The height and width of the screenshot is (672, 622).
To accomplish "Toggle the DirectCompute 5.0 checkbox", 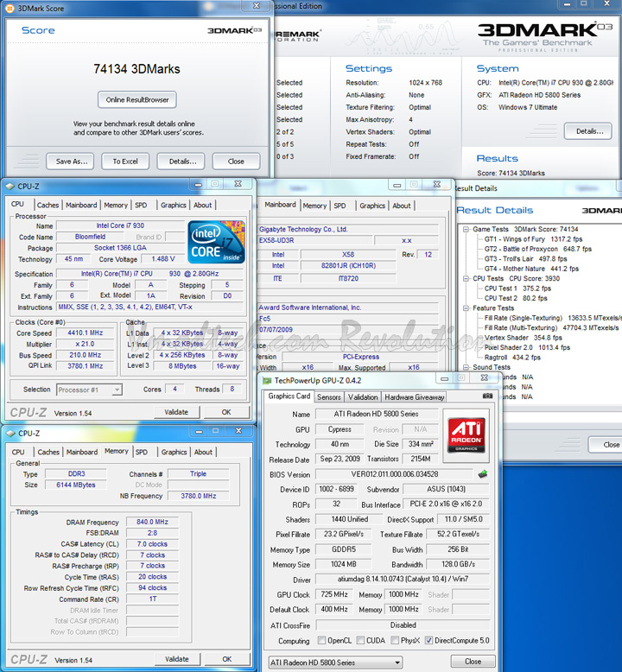I will coord(428,640).
